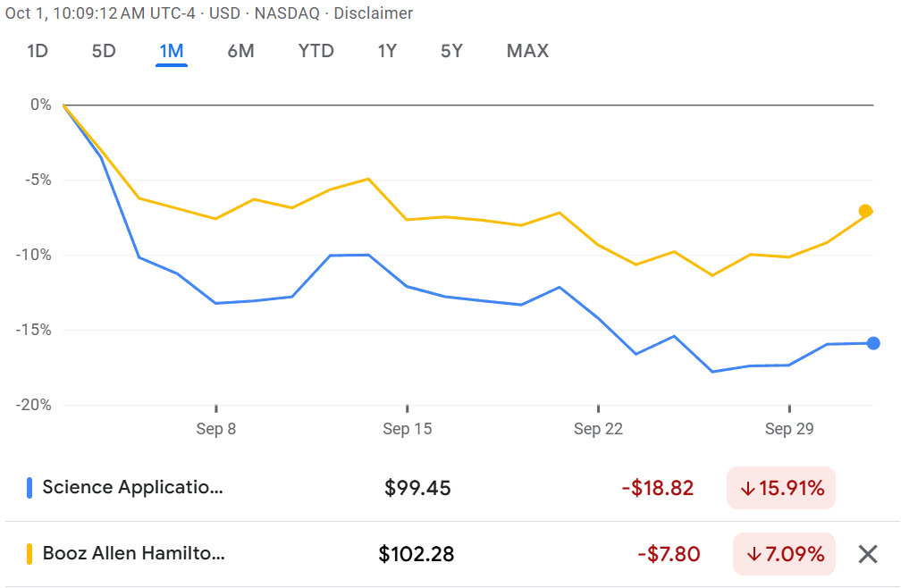Click the 15.91% down change badge
This screenshot has width=909, height=588.
(x=780, y=488)
